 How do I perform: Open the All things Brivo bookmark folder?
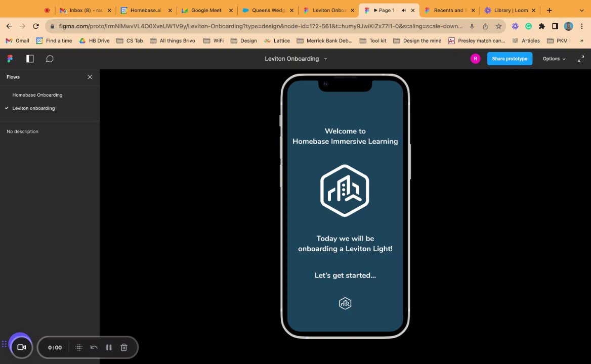[172, 40]
